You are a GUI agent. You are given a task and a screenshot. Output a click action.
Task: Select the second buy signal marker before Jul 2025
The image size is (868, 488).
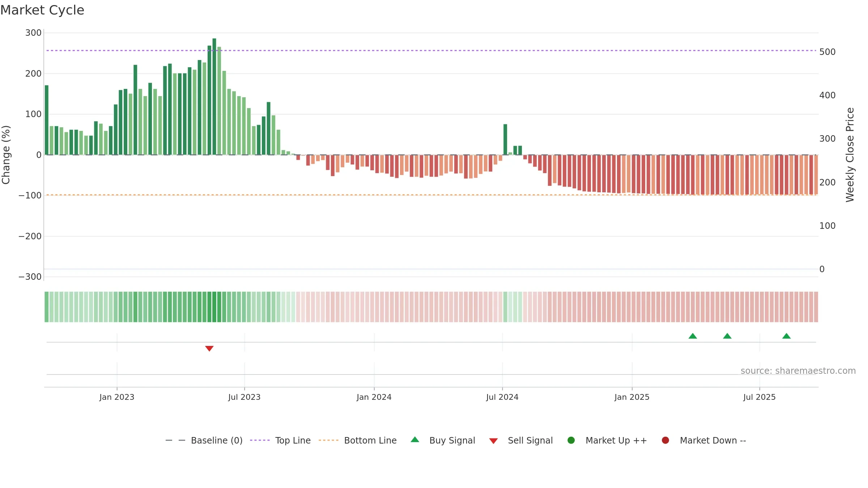pyautogui.click(x=727, y=336)
